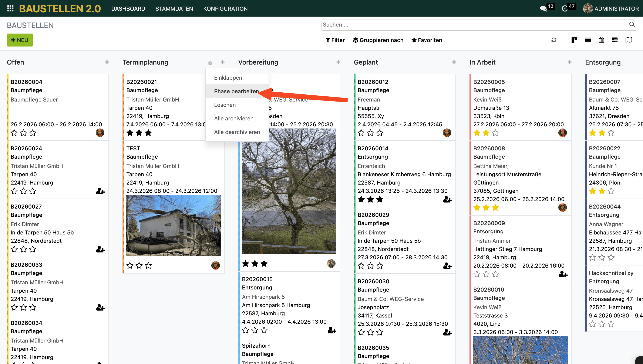Click the refresh view icon
The image size is (643, 364).
pos(554,40)
